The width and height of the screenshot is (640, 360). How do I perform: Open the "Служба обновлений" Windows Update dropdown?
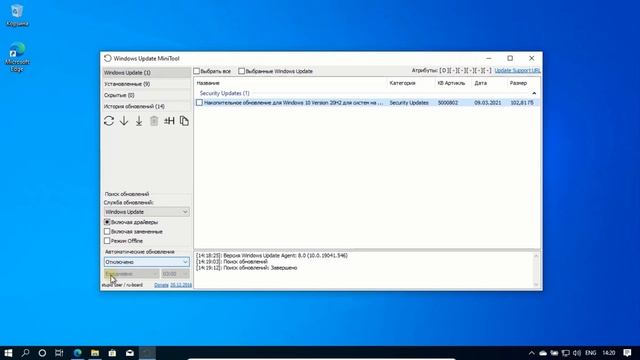coord(147,212)
